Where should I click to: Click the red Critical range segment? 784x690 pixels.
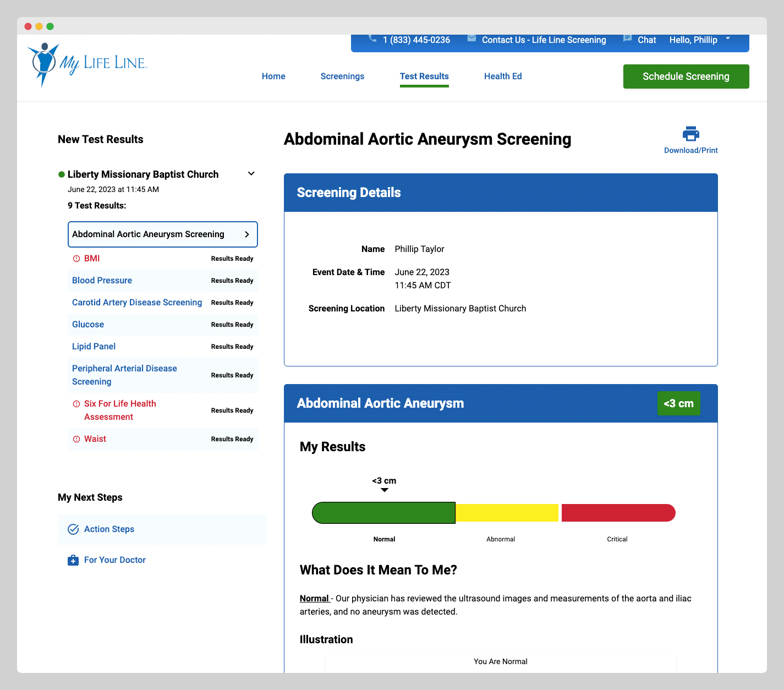617,513
